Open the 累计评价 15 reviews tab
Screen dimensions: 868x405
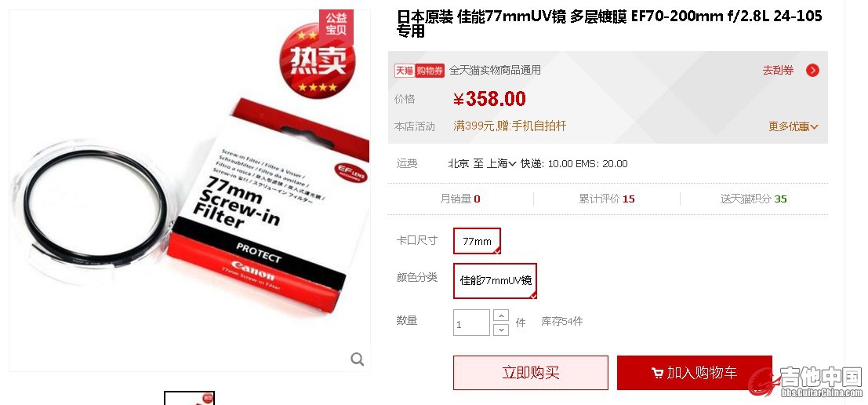pyautogui.click(x=607, y=199)
